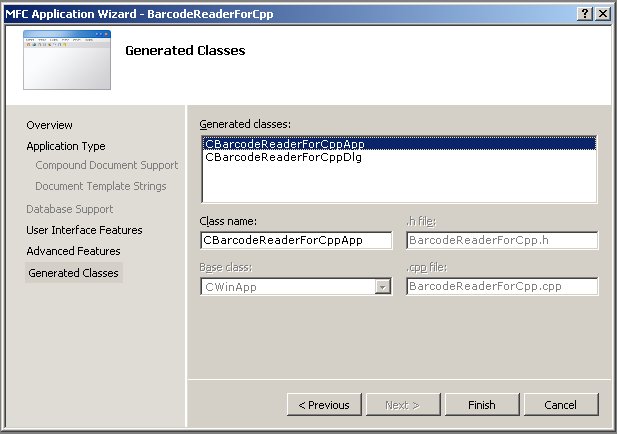Open Database Support page
The width and height of the screenshot is (617, 434).
(x=69, y=209)
